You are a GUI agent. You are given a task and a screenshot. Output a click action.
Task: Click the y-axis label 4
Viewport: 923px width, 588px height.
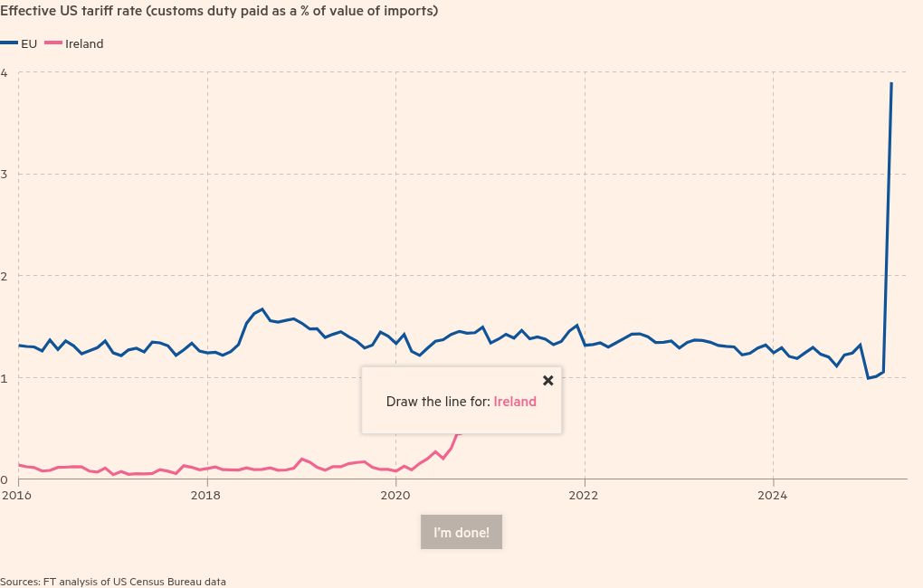5,73
